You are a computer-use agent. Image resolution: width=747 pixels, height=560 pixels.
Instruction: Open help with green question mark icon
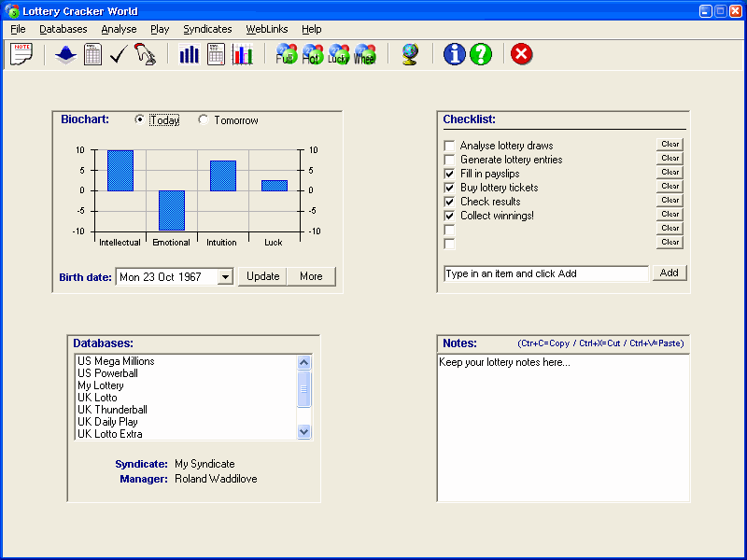481,54
